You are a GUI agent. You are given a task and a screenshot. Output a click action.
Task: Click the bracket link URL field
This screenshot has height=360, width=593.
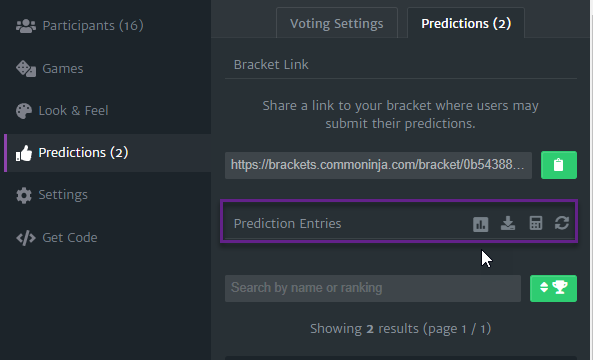378,165
